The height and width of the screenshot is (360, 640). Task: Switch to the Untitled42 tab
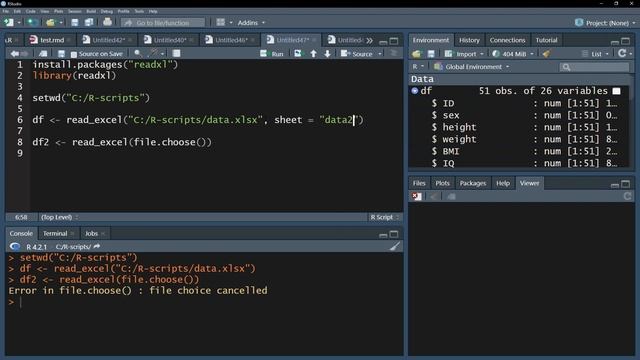coord(108,40)
